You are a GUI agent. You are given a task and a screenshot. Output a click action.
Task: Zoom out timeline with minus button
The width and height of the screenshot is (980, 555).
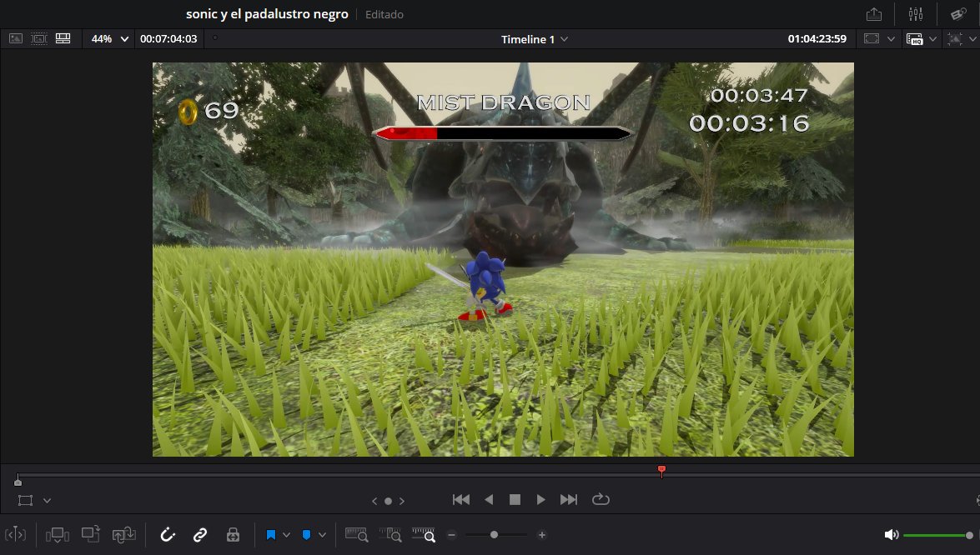coord(452,535)
